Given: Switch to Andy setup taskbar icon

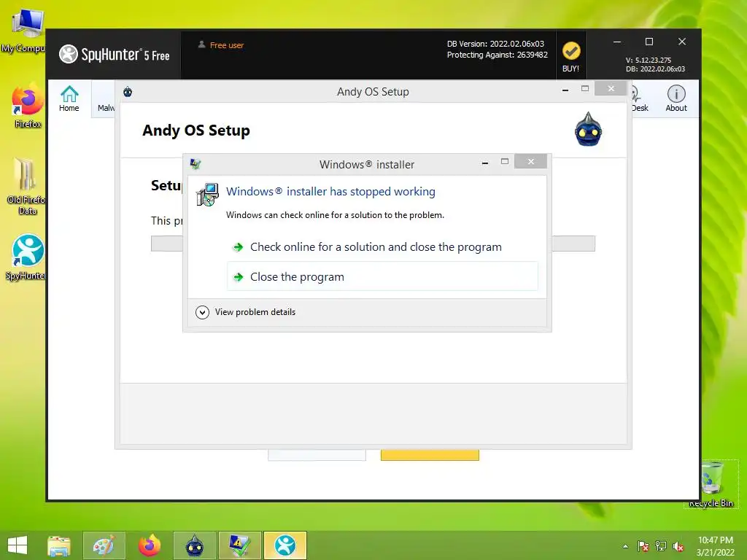Looking at the screenshot, I should point(194,545).
